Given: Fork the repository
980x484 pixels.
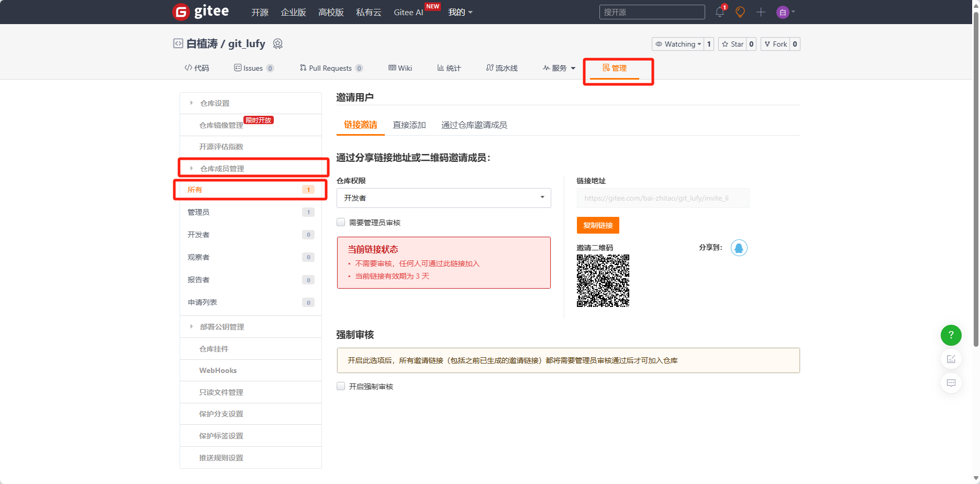Looking at the screenshot, I should (775, 44).
